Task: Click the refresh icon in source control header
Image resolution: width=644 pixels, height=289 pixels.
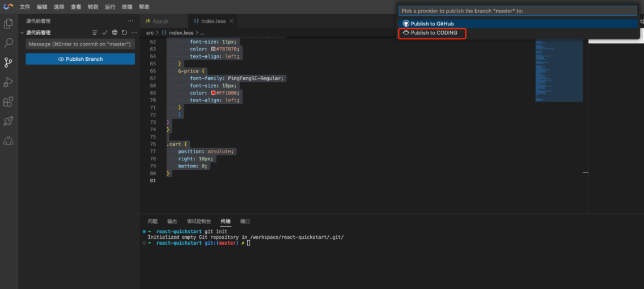Action: tap(124, 33)
